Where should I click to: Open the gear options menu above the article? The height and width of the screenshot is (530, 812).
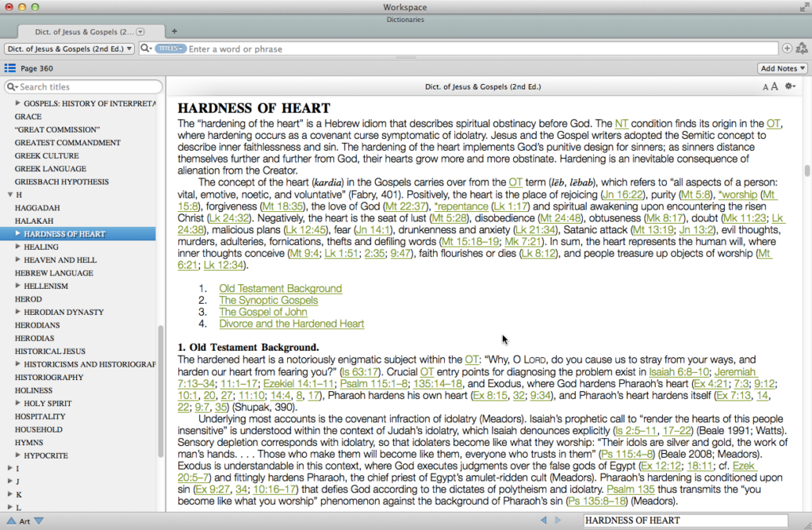(788, 86)
